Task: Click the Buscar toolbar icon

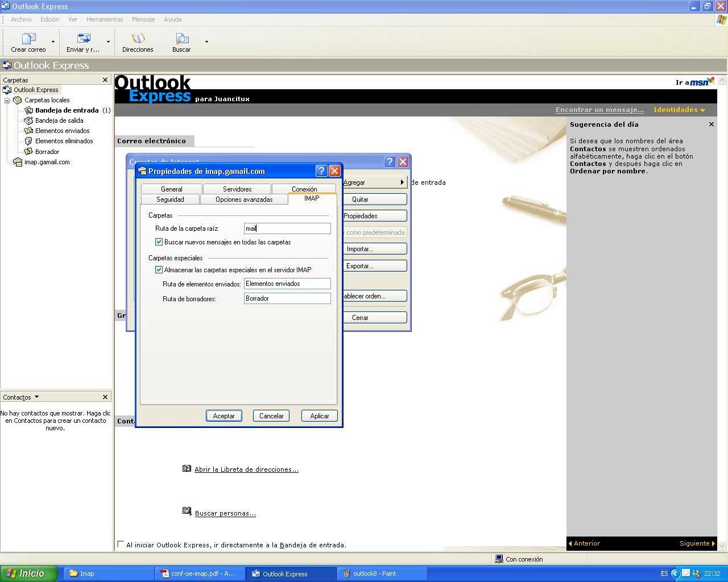Action: 181,39
